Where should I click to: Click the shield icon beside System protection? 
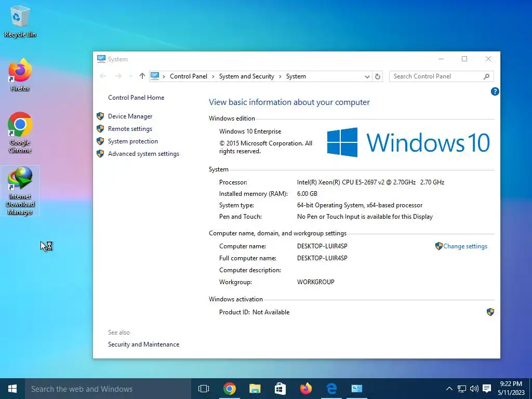coord(100,141)
